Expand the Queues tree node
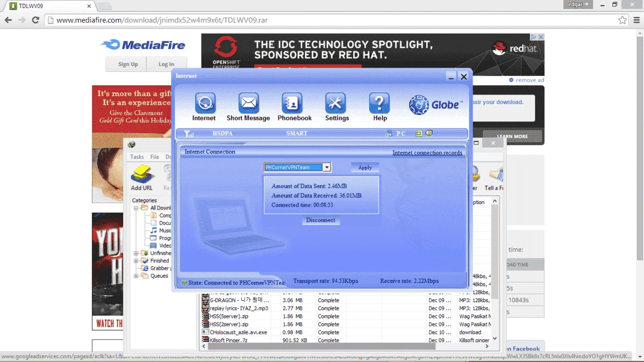Screen dimensions: 644x362 pos(136,276)
